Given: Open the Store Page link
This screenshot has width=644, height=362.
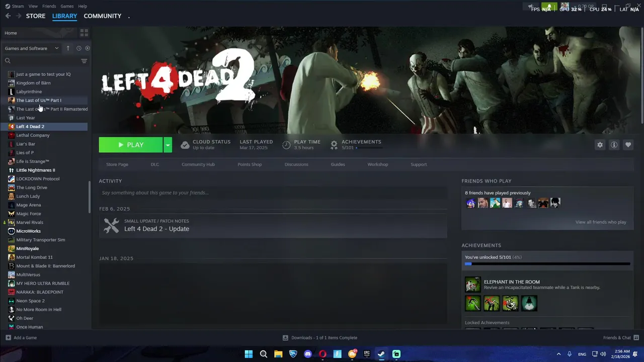Looking at the screenshot, I should [x=117, y=164].
